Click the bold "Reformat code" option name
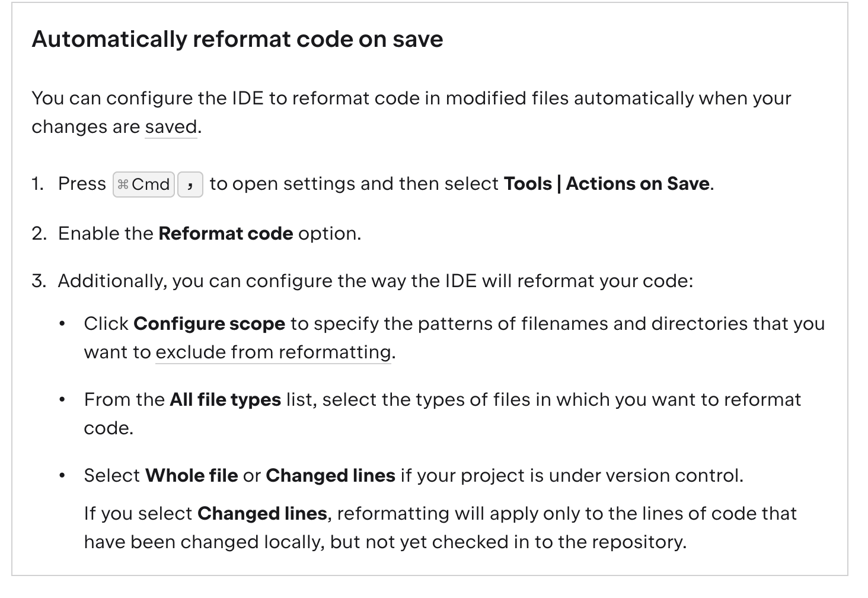Screen dimensions: 868x598 tap(226, 234)
